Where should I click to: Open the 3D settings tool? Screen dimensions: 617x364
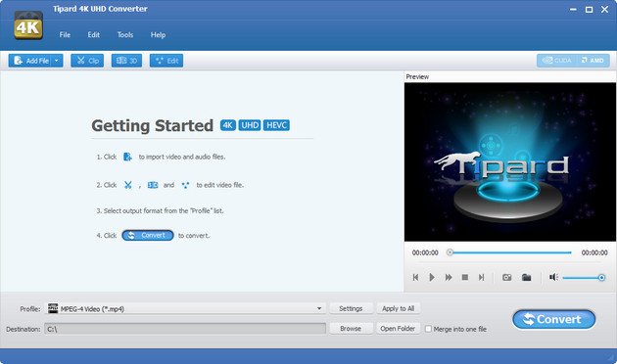click(x=126, y=61)
